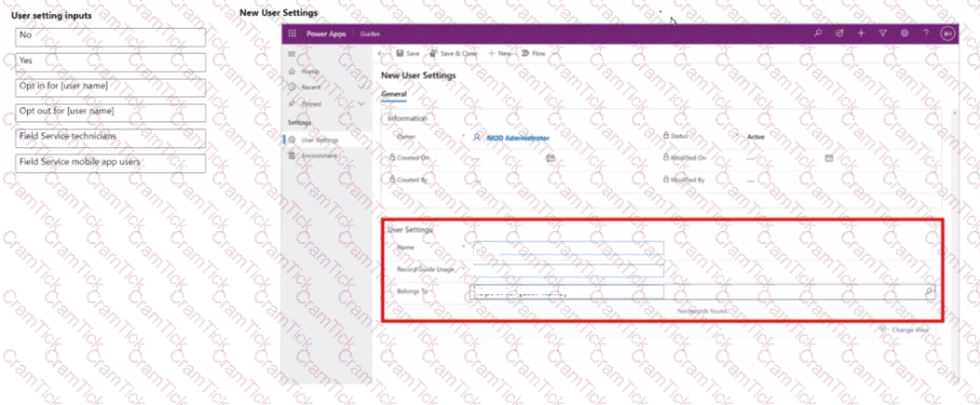Click the search magnifier in the purple header
Image resolution: width=980 pixels, height=405 pixels.
(x=818, y=33)
